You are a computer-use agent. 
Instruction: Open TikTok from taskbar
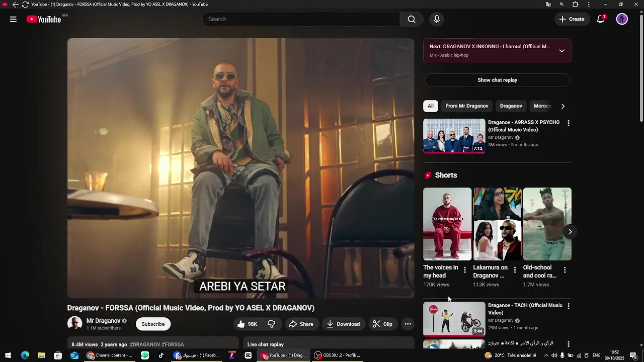[161, 355]
